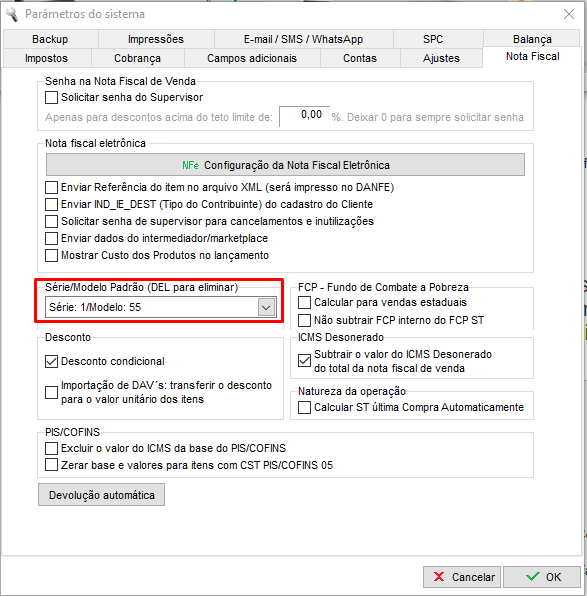
Task: Open Configuração da Nota Fiscal Eletrônica
Action: [286, 165]
